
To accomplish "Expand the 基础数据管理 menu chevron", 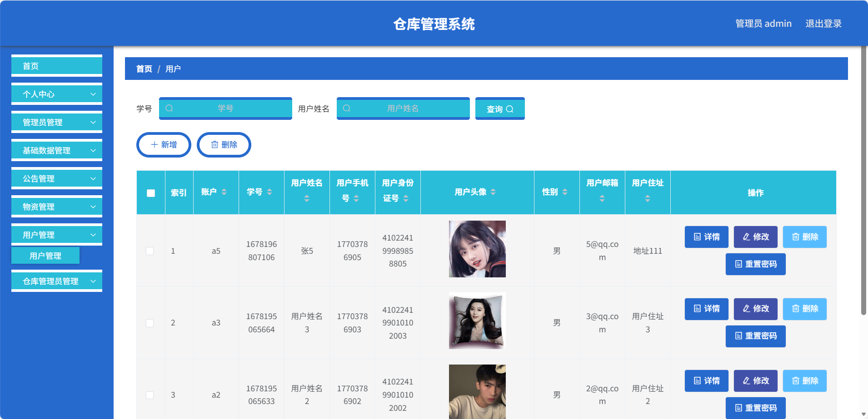I will point(93,150).
